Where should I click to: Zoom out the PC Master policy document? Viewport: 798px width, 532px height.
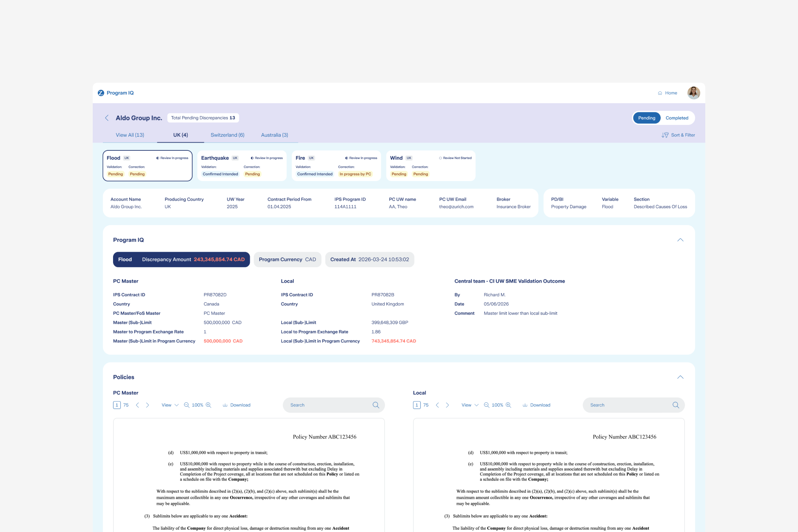(187, 405)
